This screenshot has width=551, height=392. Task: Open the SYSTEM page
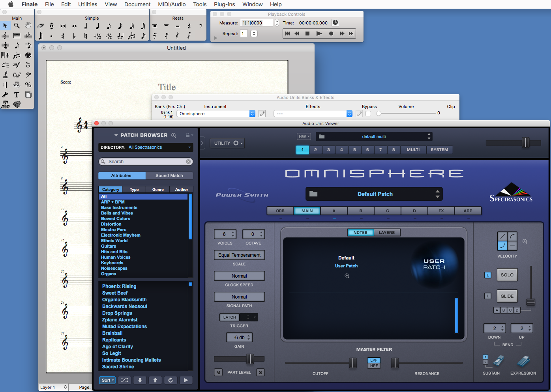439,150
